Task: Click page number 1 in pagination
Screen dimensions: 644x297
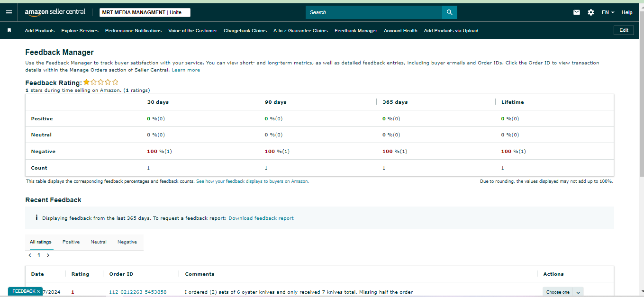Action: tap(39, 255)
